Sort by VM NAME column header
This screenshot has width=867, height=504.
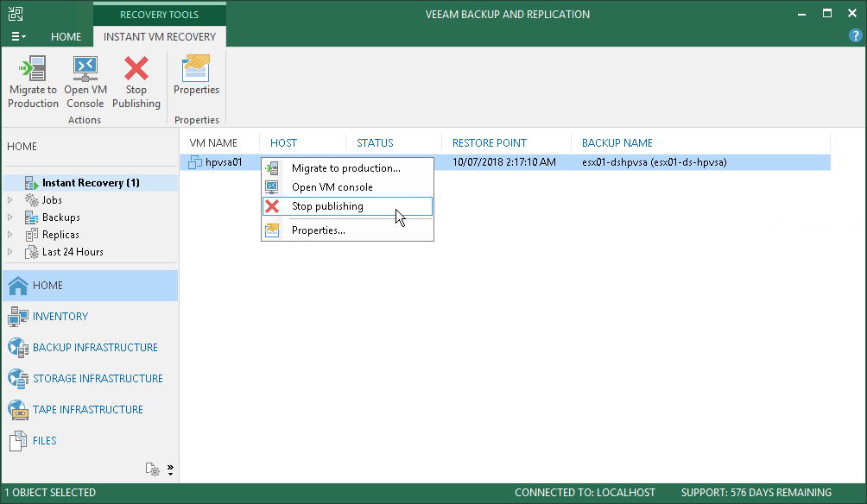pyautogui.click(x=213, y=143)
